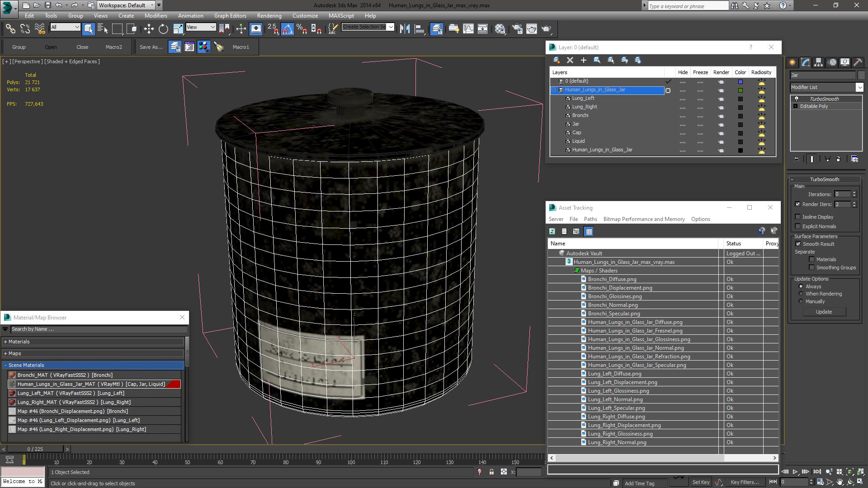Collapse the TurboSmooth rollout header

click(x=824, y=179)
